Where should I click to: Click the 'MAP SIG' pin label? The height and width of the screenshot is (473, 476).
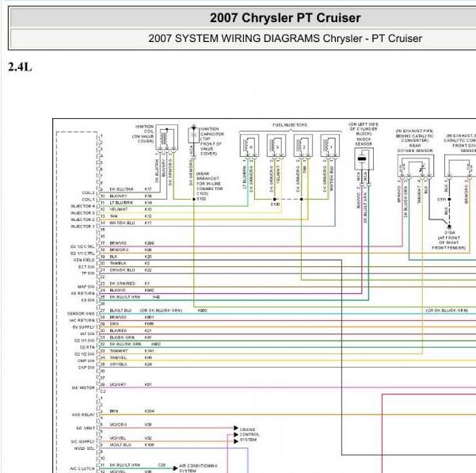tap(86, 287)
